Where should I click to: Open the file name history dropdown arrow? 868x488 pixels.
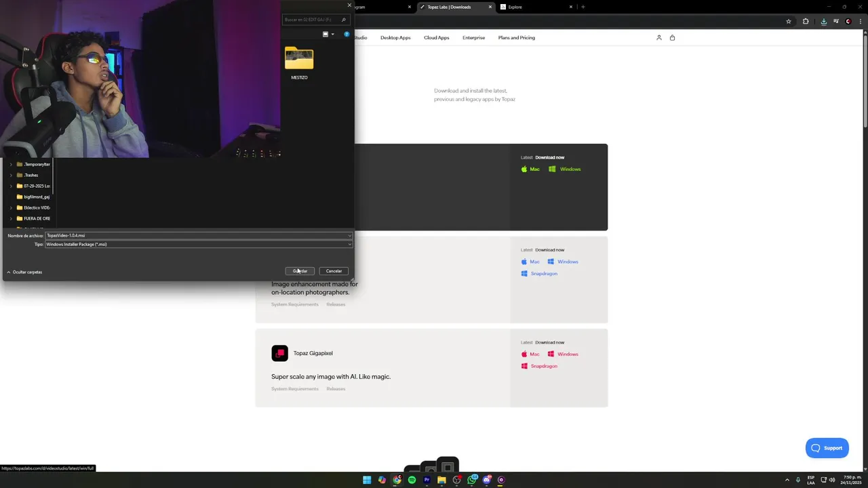[x=349, y=235]
